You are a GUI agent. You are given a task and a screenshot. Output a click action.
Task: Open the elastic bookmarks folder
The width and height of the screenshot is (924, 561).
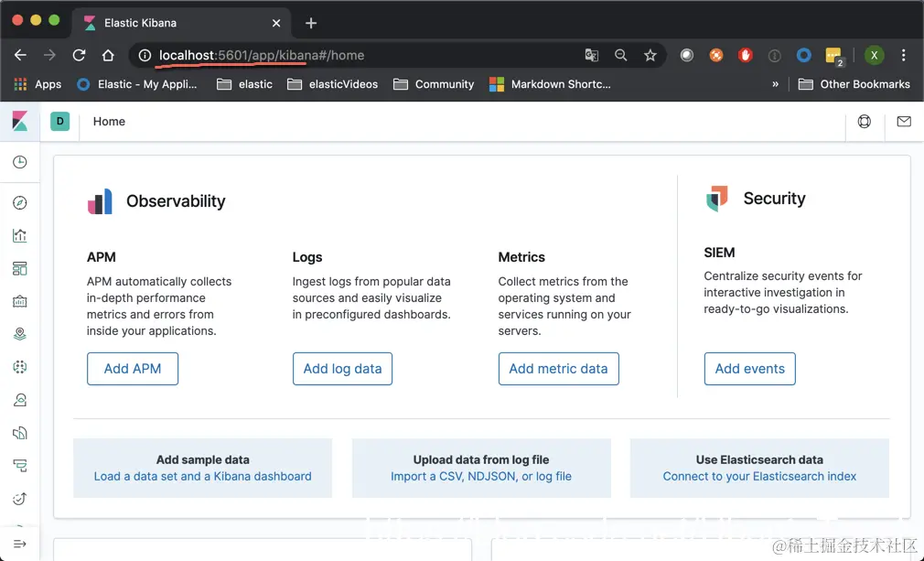244,84
